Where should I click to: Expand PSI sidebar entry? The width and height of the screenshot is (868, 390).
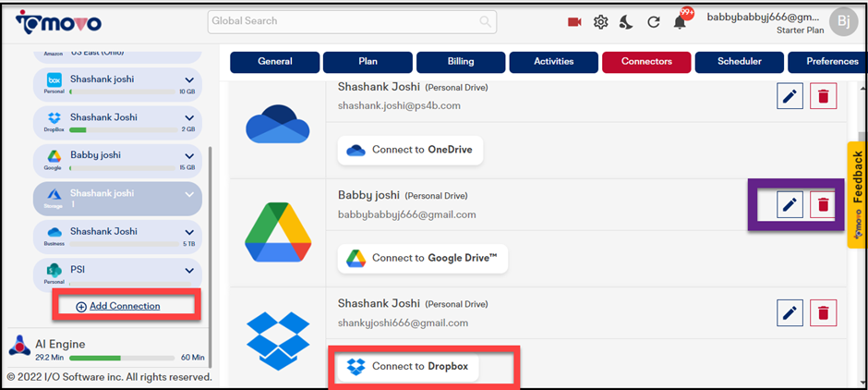tap(189, 271)
